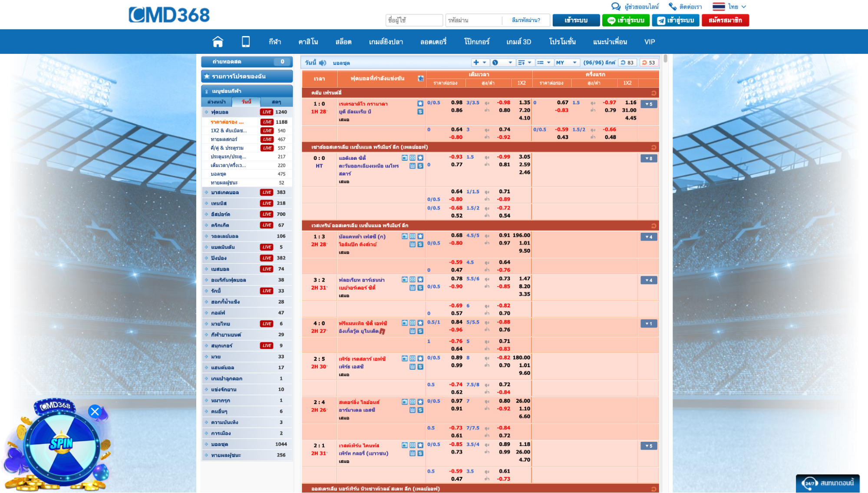The image size is (868, 493).
Task: Open the time filter clock dropdown
Action: coord(503,63)
